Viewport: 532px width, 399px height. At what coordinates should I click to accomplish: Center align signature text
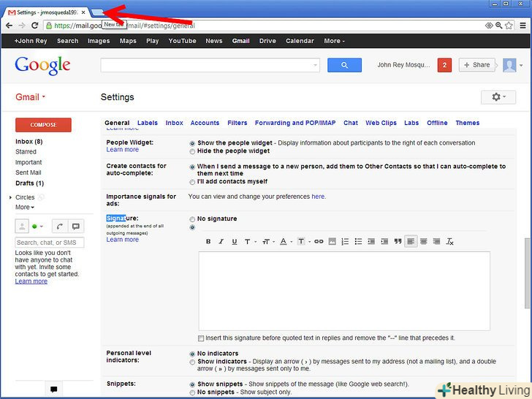tap(424, 242)
